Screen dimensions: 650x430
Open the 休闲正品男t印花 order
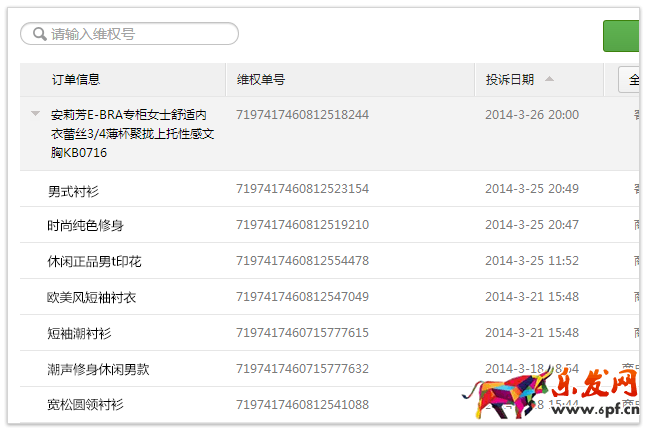(x=94, y=262)
